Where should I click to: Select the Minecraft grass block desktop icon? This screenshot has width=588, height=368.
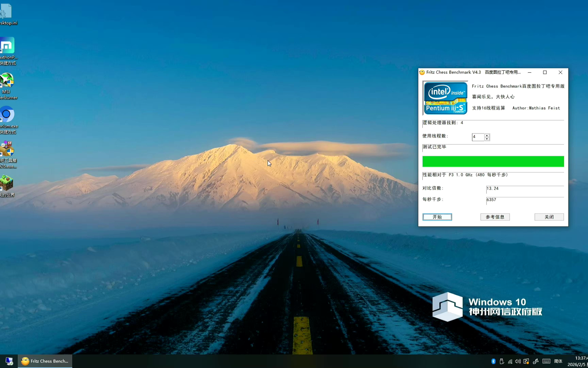(7, 183)
